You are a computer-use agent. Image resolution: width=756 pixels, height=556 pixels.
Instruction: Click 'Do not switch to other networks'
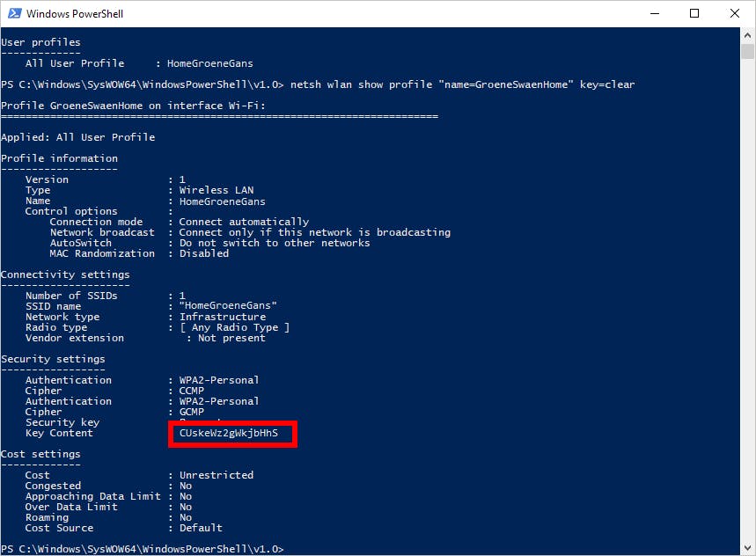[275, 243]
